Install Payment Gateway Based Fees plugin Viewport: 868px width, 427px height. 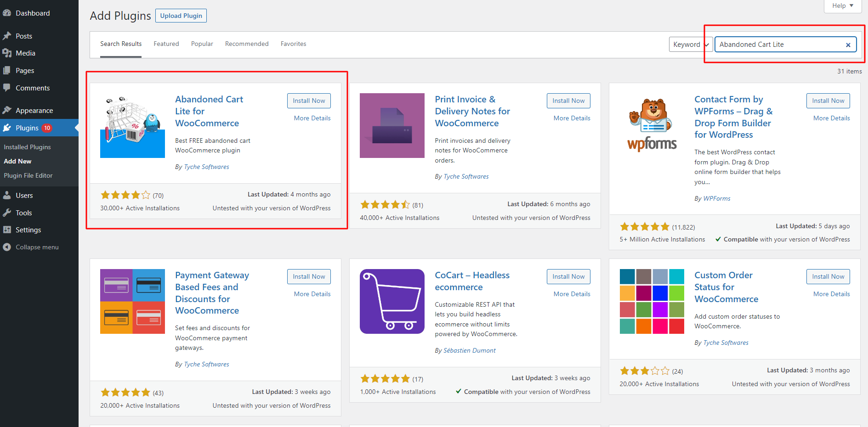tap(309, 277)
